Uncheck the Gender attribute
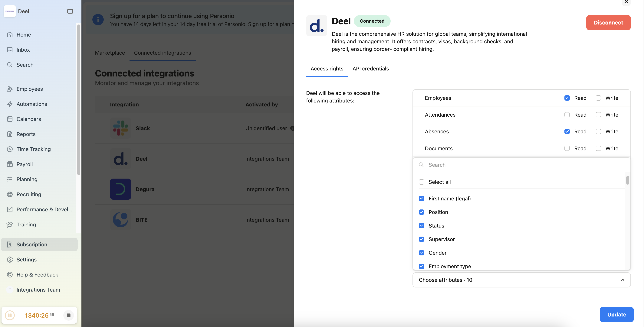Screen dimensions: 644x327 422,253
